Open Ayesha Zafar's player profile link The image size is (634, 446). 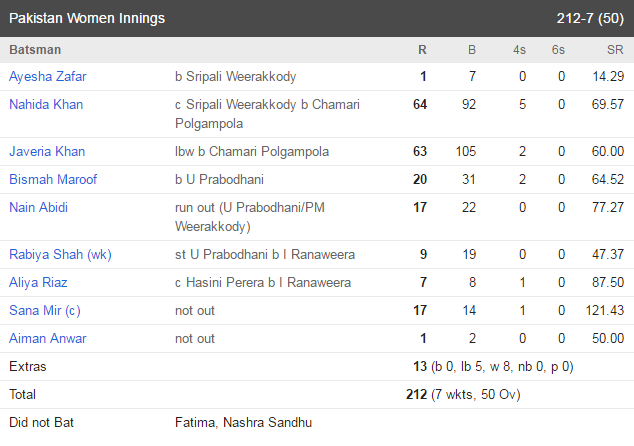pyautogui.click(x=48, y=76)
